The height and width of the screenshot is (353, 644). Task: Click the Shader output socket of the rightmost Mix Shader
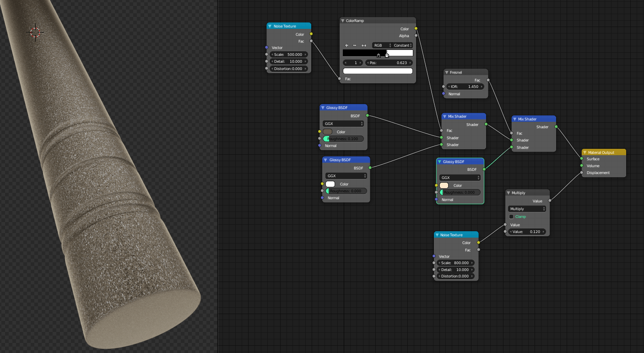[556, 127]
